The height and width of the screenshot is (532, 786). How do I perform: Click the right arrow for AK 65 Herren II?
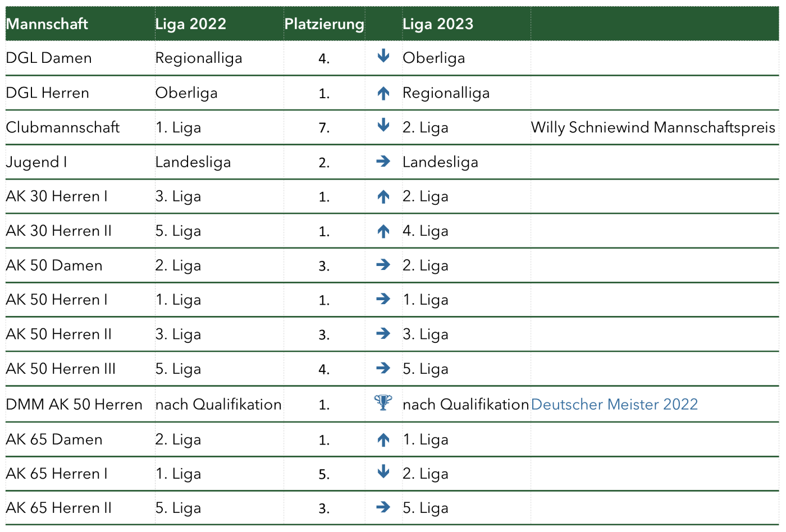[383, 507]
